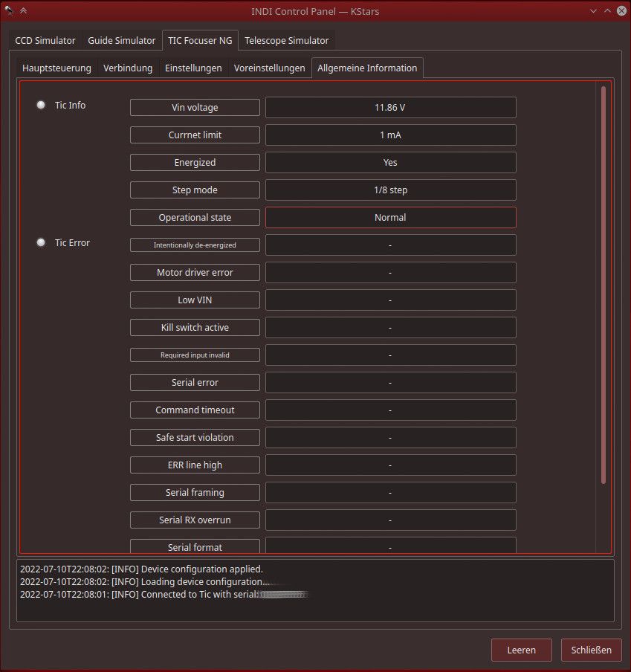Open the Hauptsteuerung tab
Screen dimensions: 631x672
(56, 68)
